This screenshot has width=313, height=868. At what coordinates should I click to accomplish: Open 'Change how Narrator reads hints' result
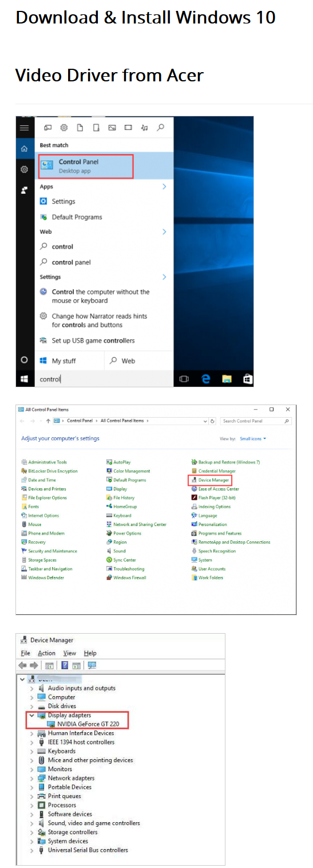pyautogui.click(x=94, y=320)
